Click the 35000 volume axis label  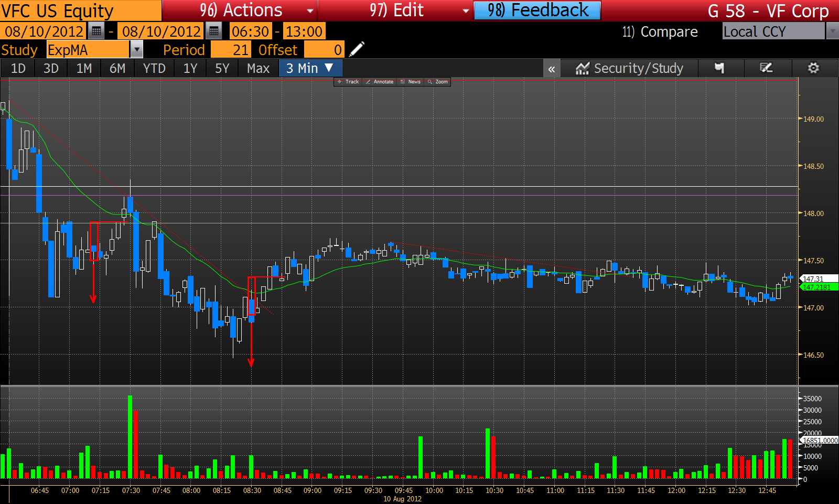pyautogui.click(x=812, y=399)
